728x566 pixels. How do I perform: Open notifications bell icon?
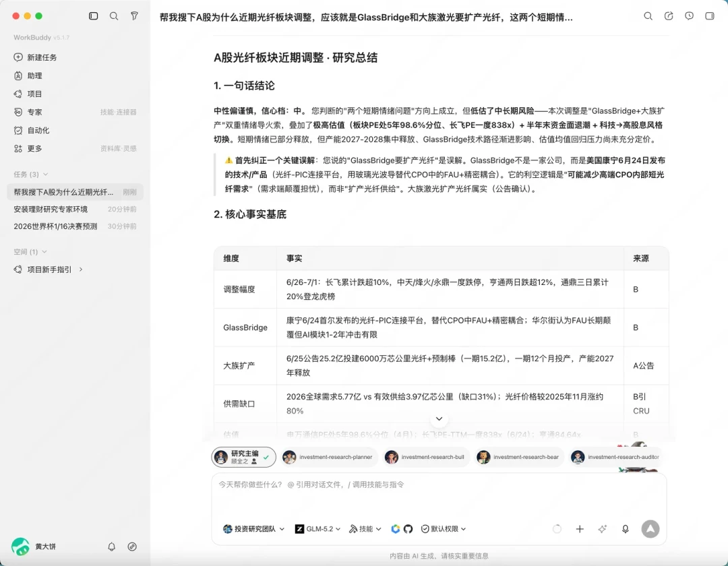tap(111, 546)
